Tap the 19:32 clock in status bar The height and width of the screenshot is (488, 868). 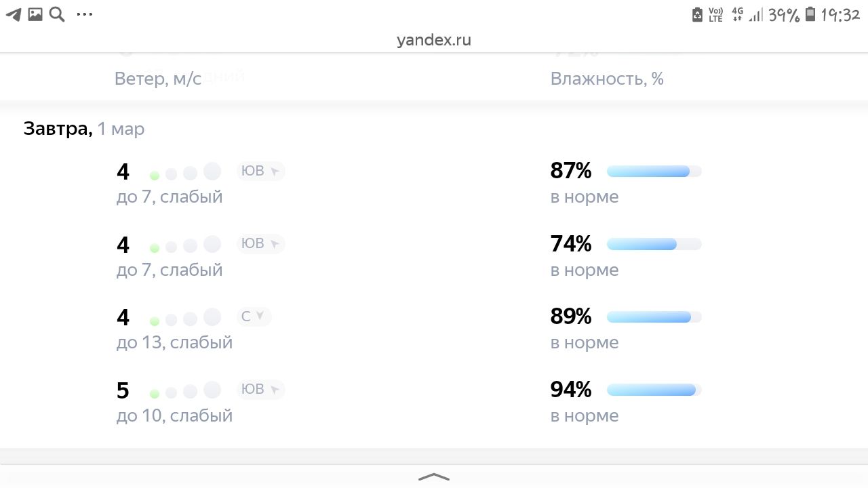coord(840,15)
